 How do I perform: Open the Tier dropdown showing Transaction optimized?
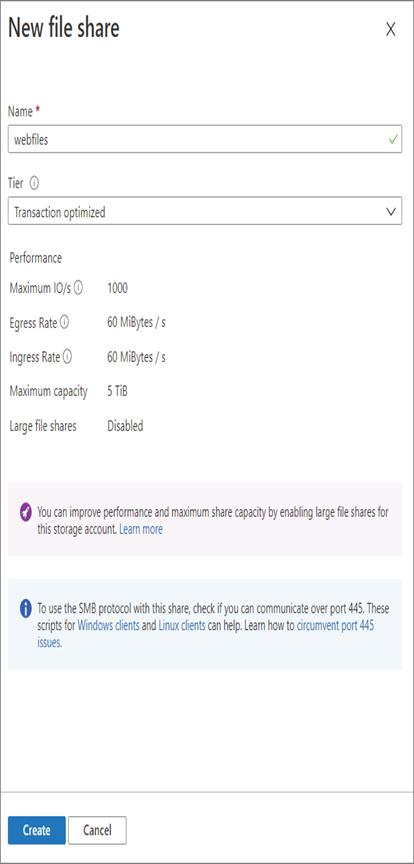pos(205,211)
